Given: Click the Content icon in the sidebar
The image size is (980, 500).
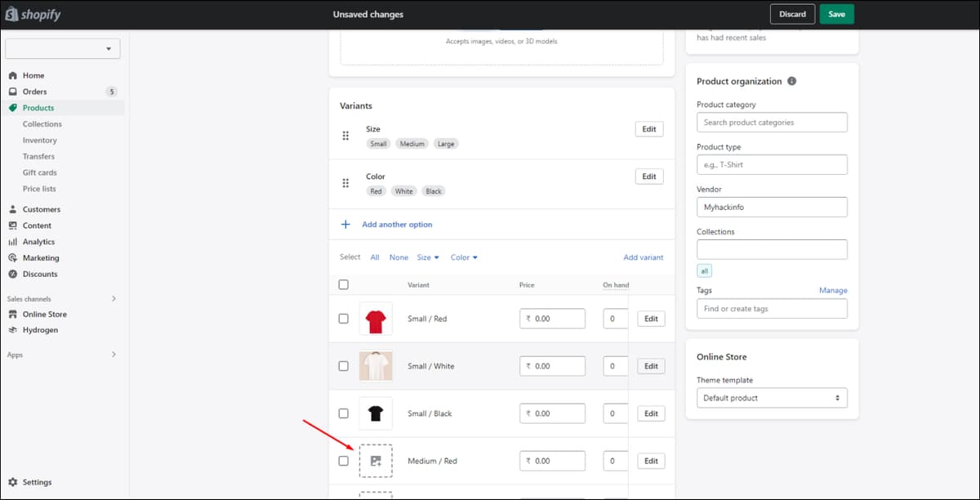Looking at the screenshot, I should point(12,225).
